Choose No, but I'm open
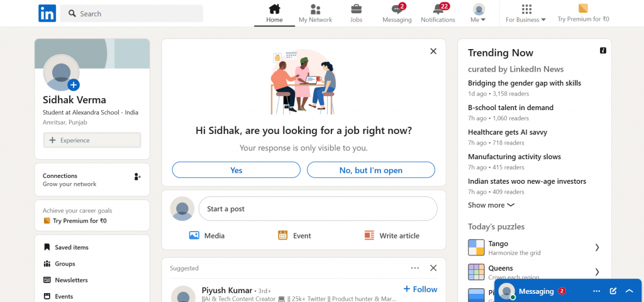Viewport: 644px width, 302px height. [x=371, y=170]
